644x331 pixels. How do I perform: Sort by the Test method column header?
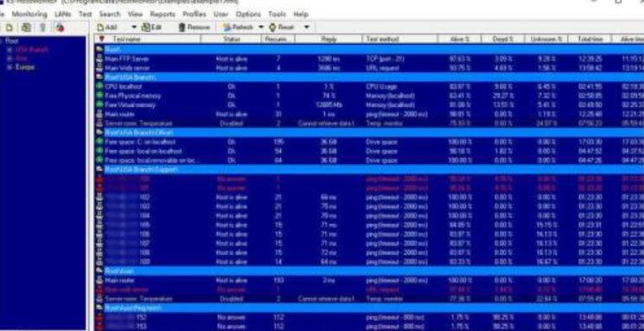pos(399,39)
